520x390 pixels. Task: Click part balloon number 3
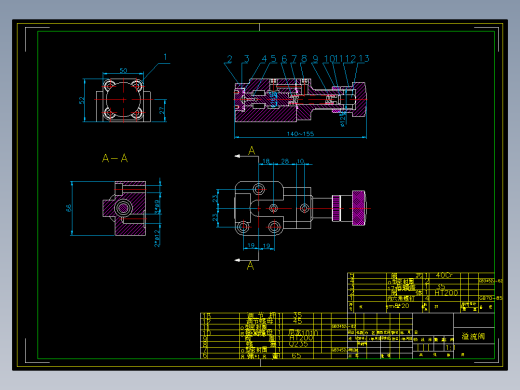[247, 59]
